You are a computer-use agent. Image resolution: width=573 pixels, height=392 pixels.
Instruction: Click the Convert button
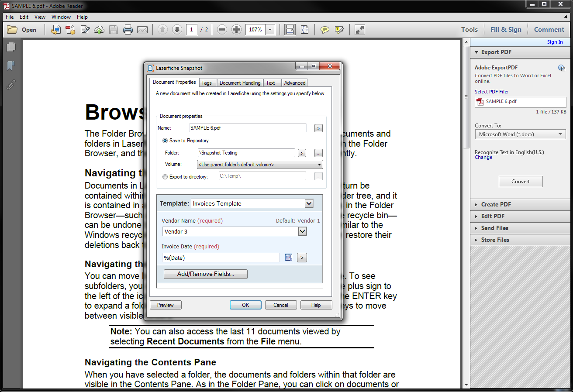[521, 182]
